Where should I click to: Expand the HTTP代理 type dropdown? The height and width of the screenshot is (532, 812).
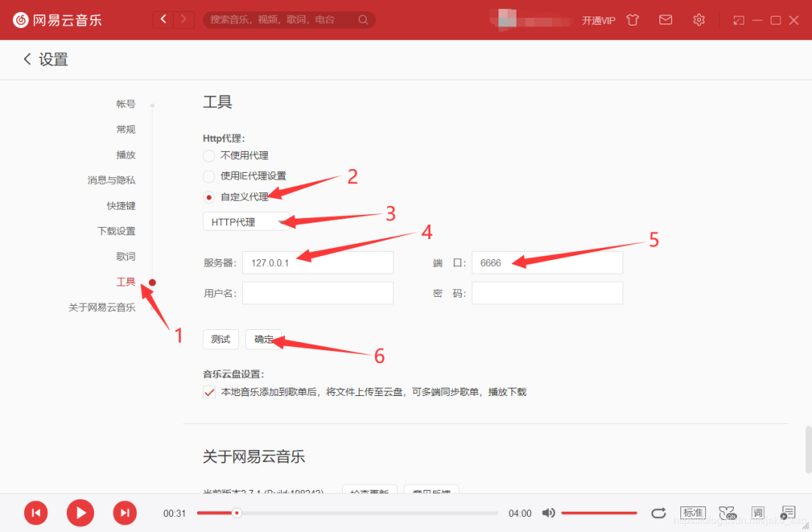(247, 222)
